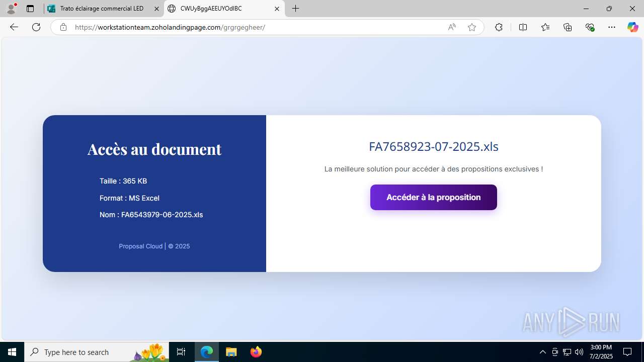Close the Trato éclairage commercial LED tab
Image resolution: width=644 pixels, height=362 pixels.
pyautogui.click(x=156, y=9)
